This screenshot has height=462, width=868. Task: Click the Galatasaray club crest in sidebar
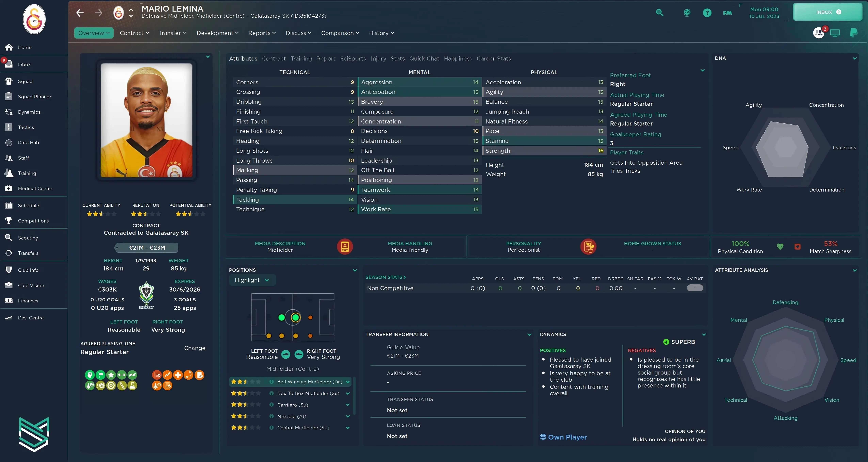tap(34, 19)
